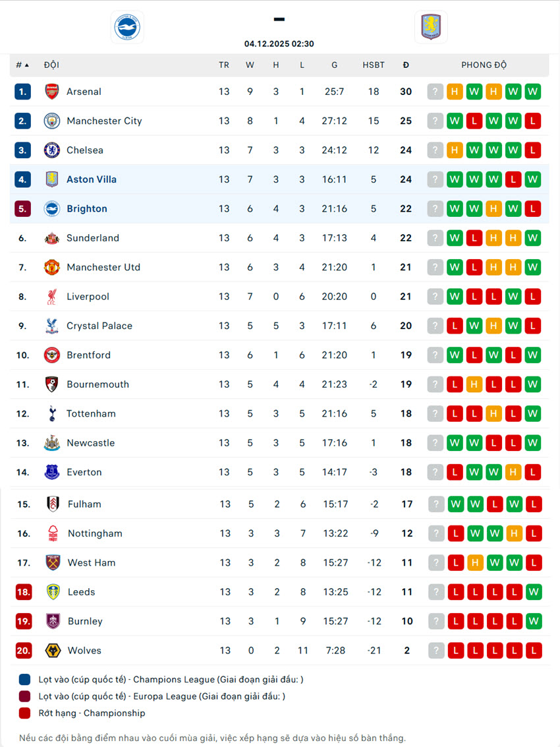The image size is (560, 747).
Task: Sort standings by the HSBT column
Action: click(x=374, y=65)
